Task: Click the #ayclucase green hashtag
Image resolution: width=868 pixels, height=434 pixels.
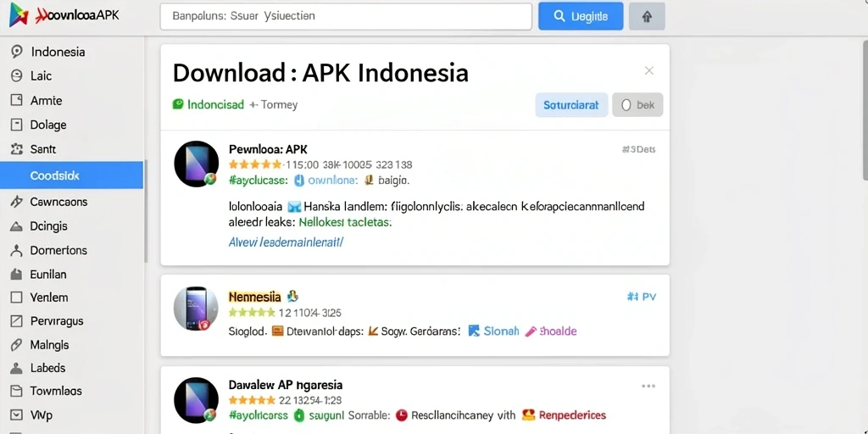Action: pyautogui.click(x=258, y=180)
